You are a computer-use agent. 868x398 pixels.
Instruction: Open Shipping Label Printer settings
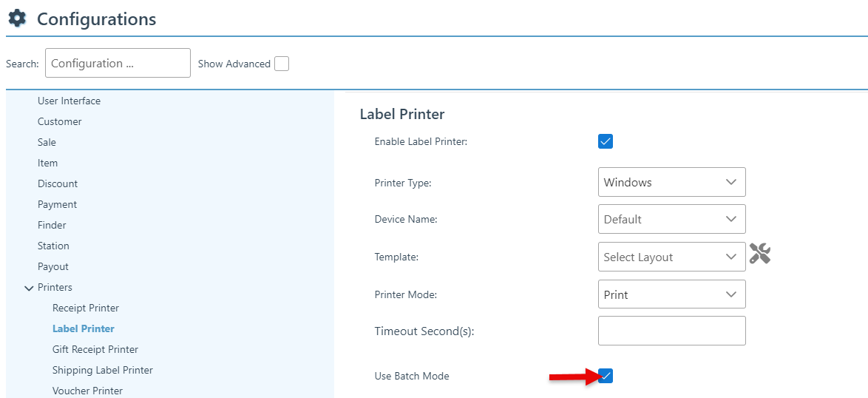tap(103, 370)
